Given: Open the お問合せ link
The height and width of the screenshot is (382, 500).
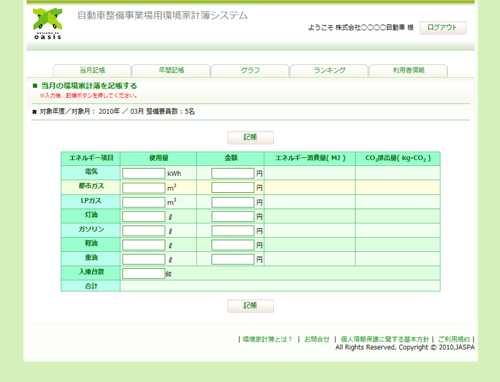Looking at the screenshot, I should pyautogui.click(x=317, y=339).
